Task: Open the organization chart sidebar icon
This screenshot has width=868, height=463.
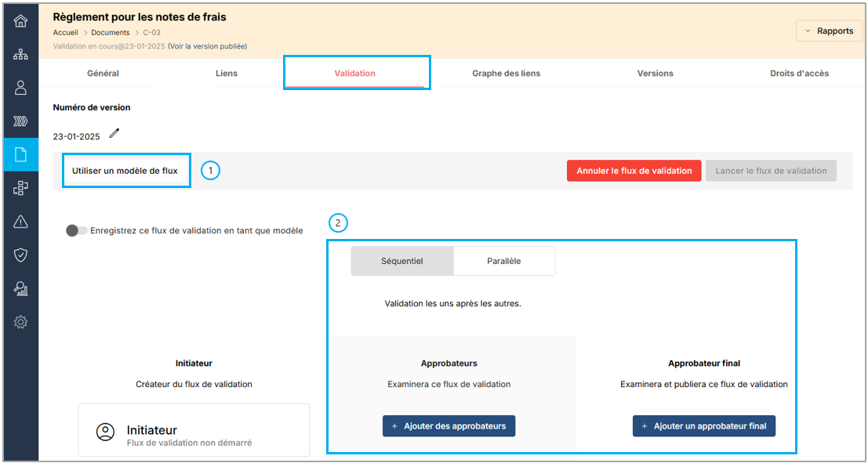Action: click(x=21, y=54)
